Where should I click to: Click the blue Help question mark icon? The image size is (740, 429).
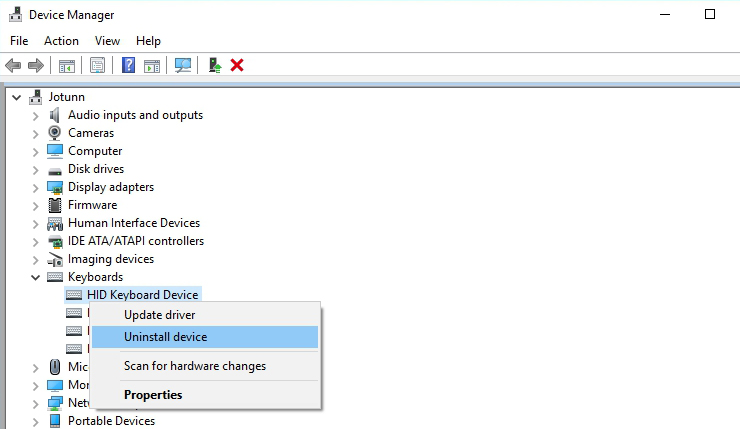[x=128, y=65]
